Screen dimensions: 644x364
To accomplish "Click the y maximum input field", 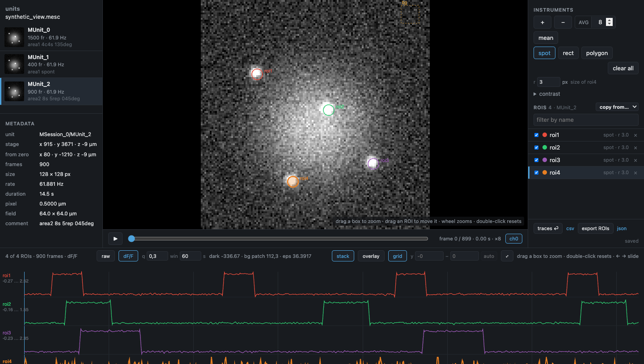I will (x=464, y=256).
